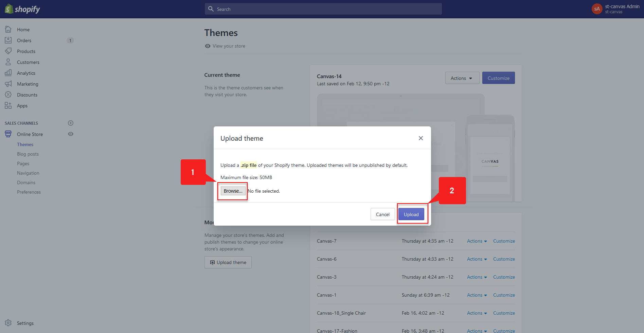Open Navigation in the sidebar
This screenshot has height=333, width=644.
[x=28, y=173]
